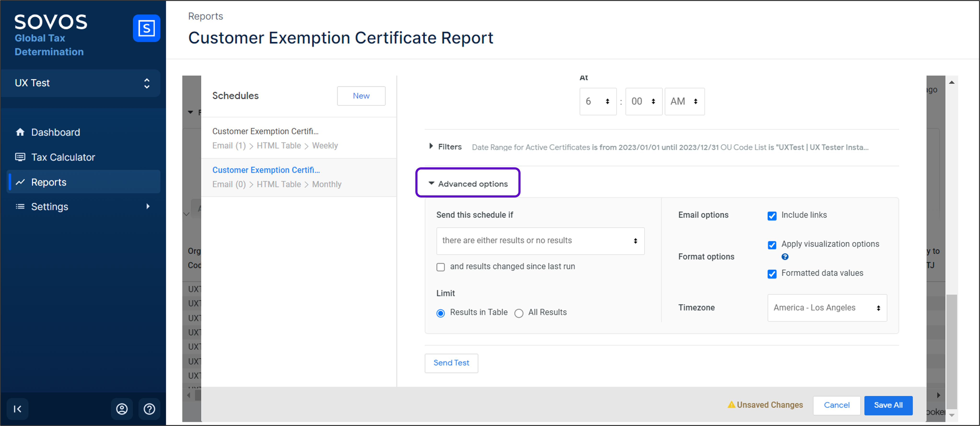Click the Reports chart icon
980x426 pixels.
pyautogui.click(x=20, y=182)
